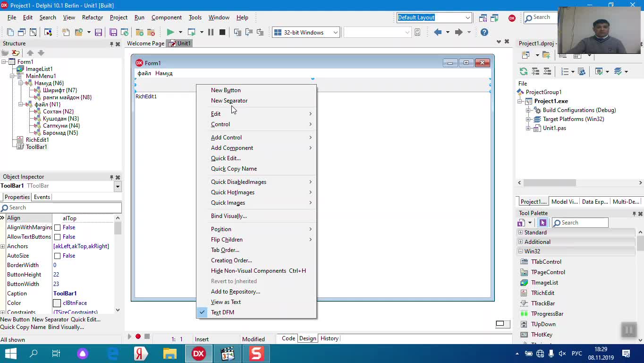This screenshot has height=363, width=644.
Task: Collapse the MainMenu1 tree node
Action: point(12,76)
